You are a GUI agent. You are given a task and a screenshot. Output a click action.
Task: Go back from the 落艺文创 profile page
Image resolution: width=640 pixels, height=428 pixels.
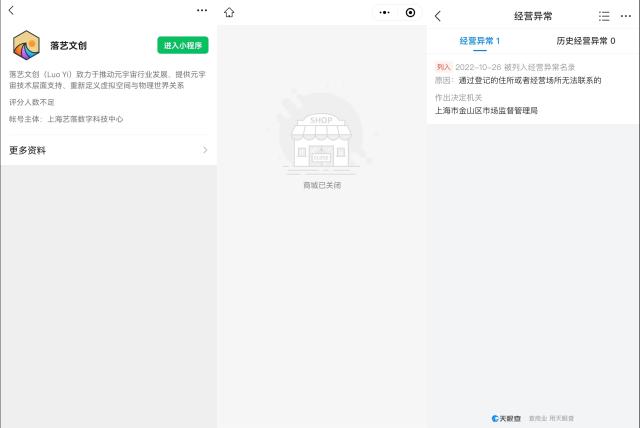[x=11, y=10]
